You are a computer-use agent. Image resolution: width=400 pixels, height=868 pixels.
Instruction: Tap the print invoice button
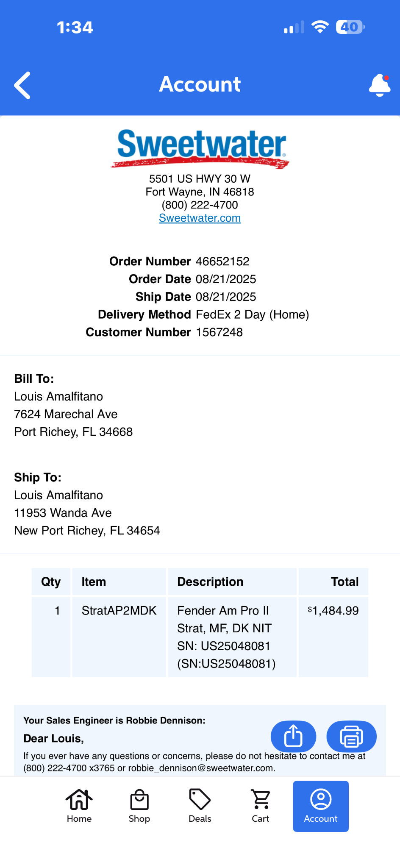point(351,736)
